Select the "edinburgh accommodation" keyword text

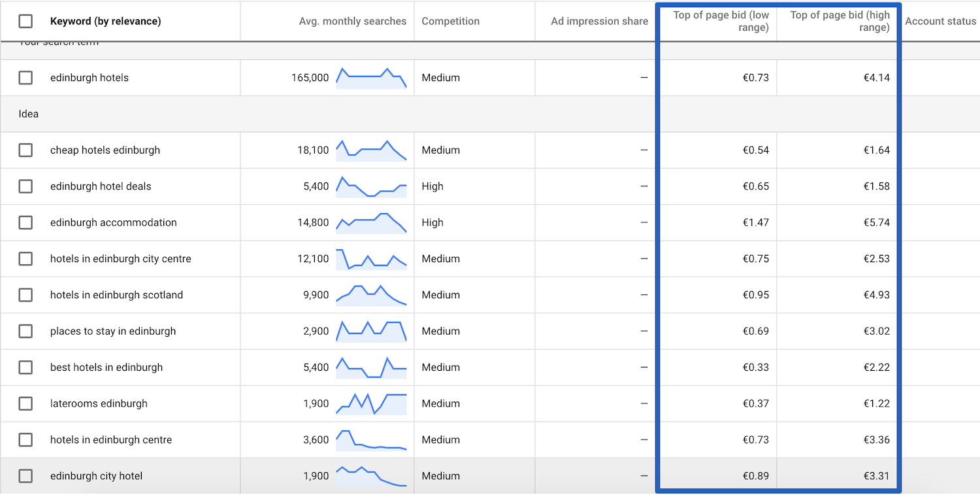click(114, 223)
